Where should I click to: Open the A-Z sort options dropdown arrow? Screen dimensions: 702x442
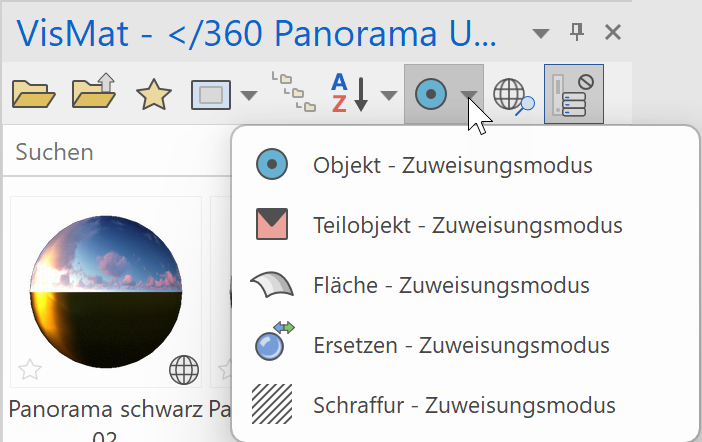pos(388,96)
